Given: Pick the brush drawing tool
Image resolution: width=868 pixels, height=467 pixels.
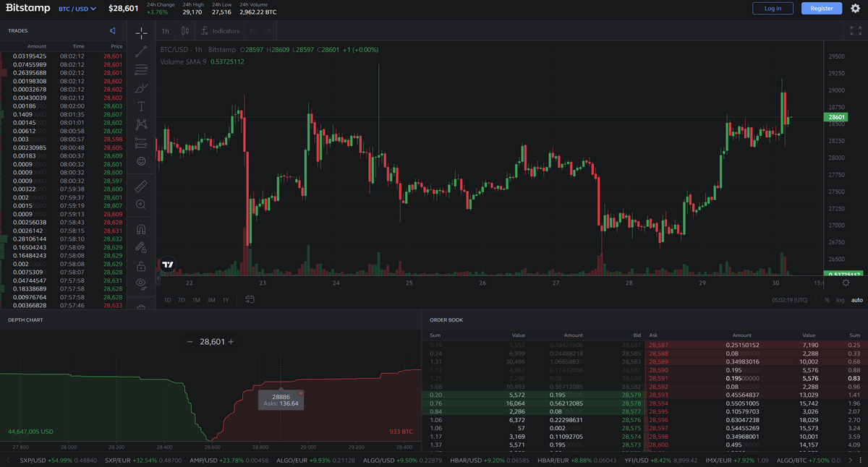Looking at the screenshot, I should [141, 88].
